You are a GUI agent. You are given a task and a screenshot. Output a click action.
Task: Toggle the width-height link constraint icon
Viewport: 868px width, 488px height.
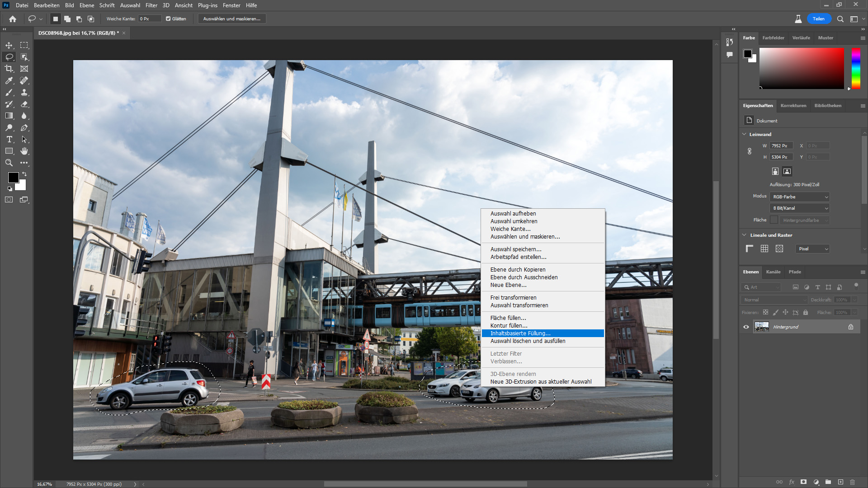(x=750, y=151)
